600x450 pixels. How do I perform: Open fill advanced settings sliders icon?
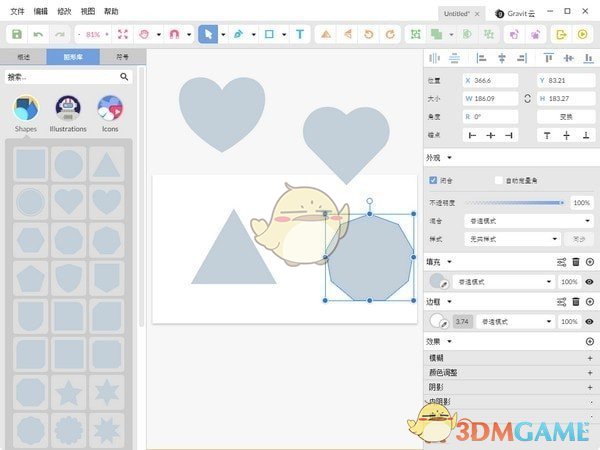tap(561, 262)
